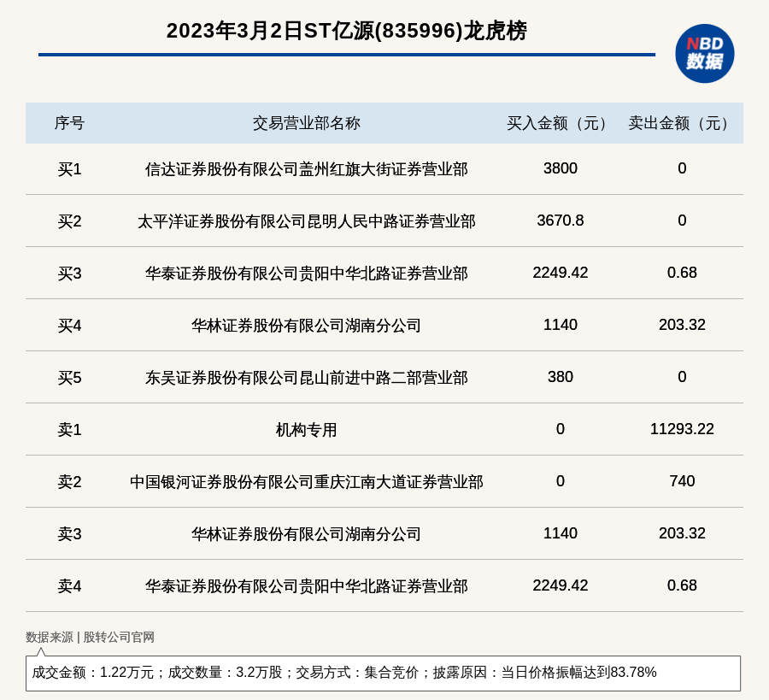Select the 卖4 row label
Image resolution: width=769 pixels, height=700 pixels.
click(x=69, y=585)
